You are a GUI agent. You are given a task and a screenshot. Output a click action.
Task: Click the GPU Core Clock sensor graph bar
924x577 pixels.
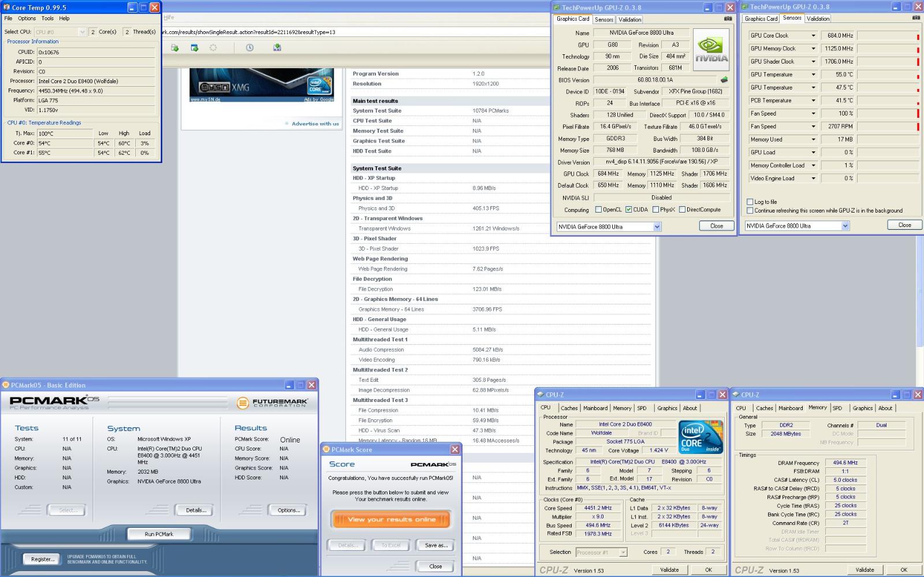[x=888, y=36]
